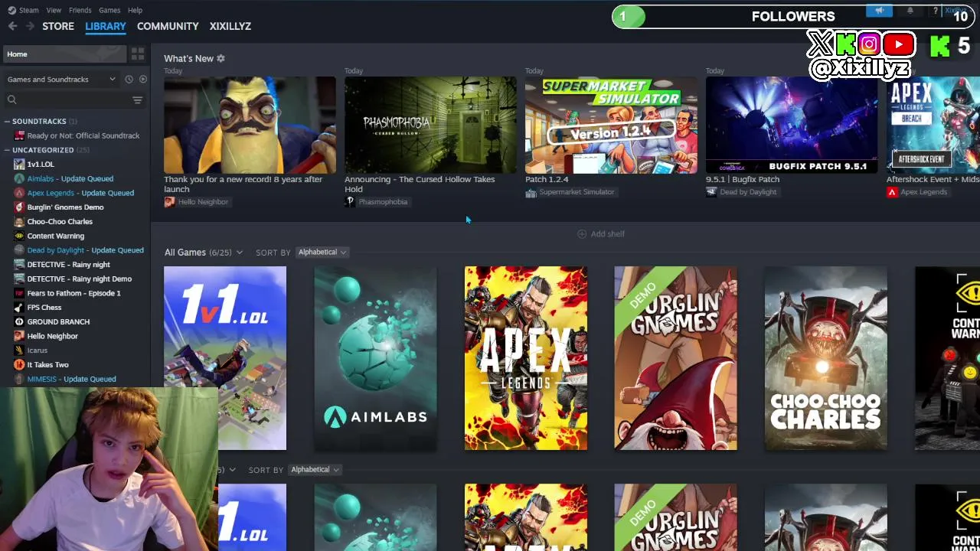Click the Add shelf plus icon
This screenshot has height=551, width=980.
582,234
